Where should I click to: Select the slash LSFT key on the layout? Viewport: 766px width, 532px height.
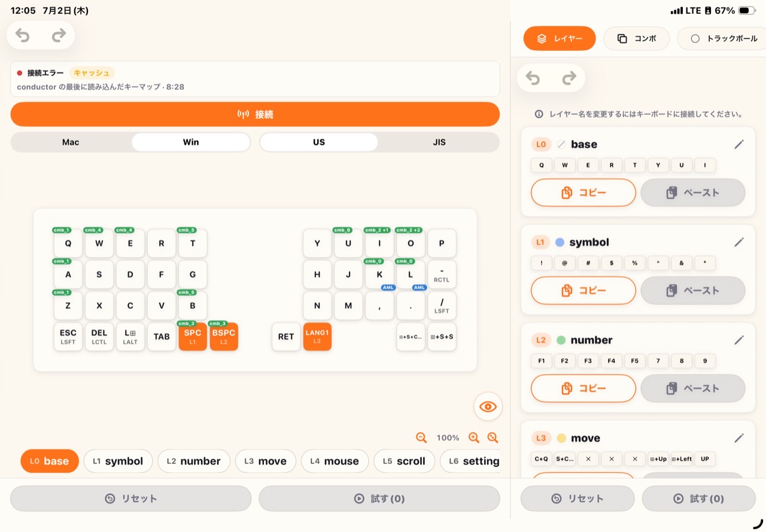[442, 306]
